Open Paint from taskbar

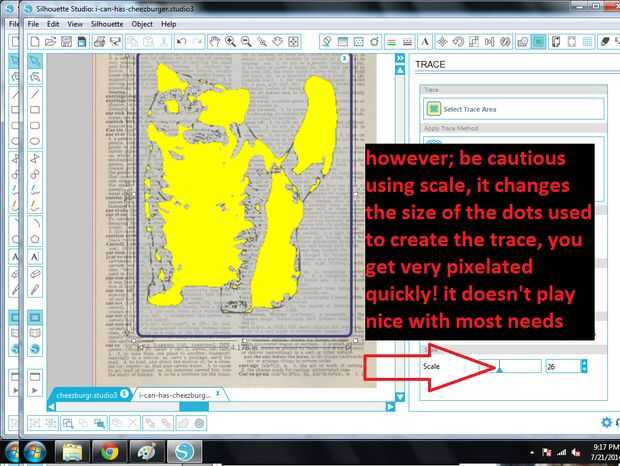pos(147,452)
